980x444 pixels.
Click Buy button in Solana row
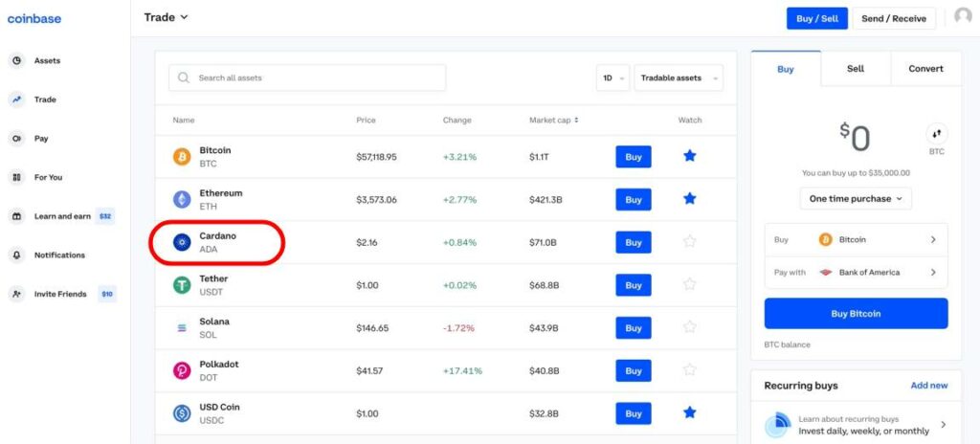[634, 327]
